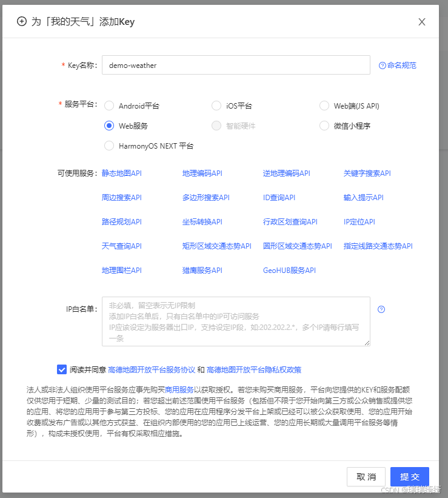Select the Android平台 radio button

(109, 106)
